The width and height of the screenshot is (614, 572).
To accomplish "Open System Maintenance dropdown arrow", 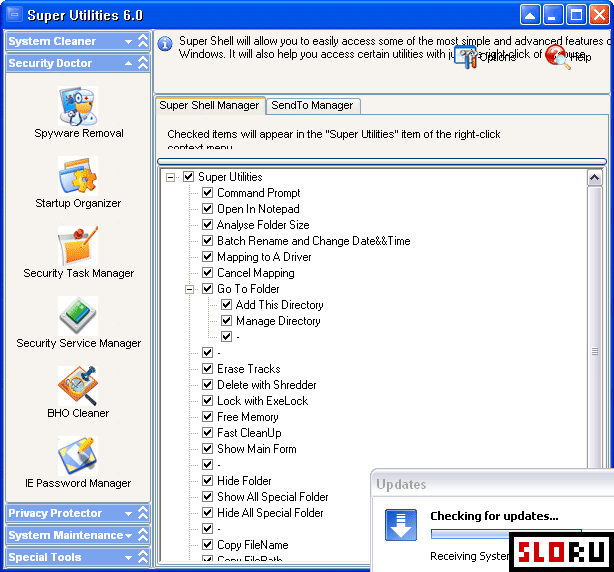I will [x=128, y=535].
